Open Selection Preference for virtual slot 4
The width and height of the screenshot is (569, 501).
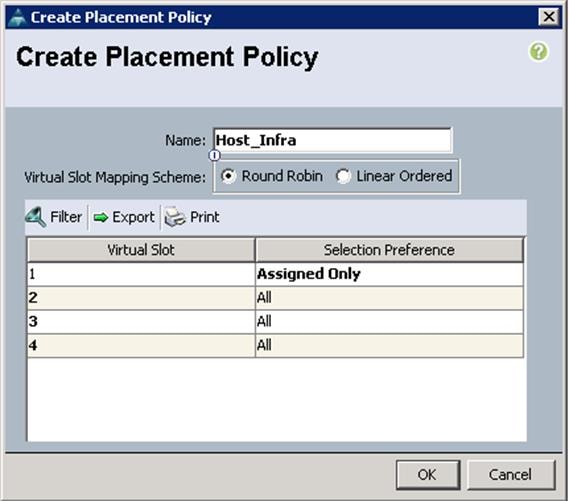click(x=389, y=345)
